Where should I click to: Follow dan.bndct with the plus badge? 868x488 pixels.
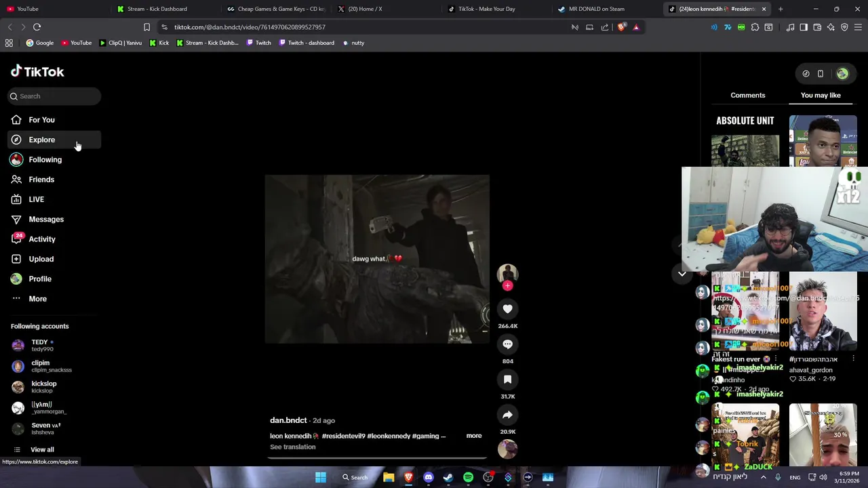tap(507, 286)
